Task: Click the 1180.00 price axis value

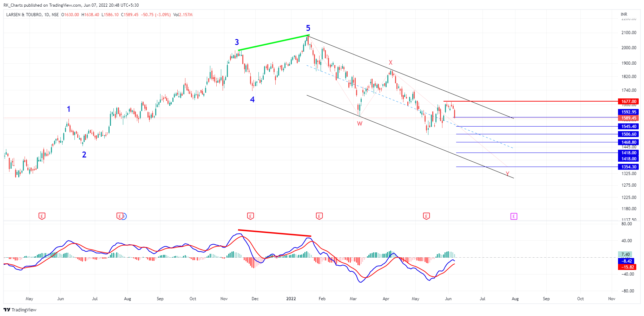Action: [x=629, y=209]
